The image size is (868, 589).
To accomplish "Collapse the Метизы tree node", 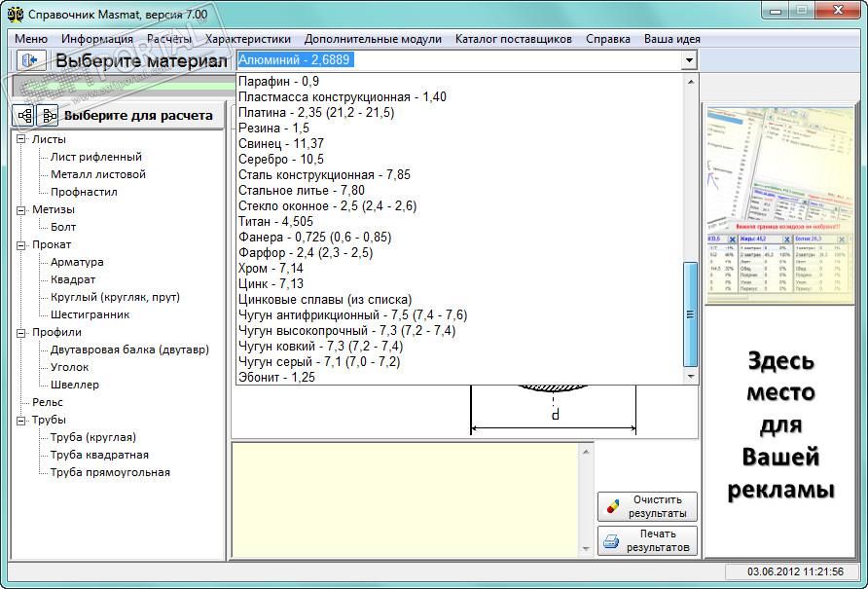I will coord(21,210).
